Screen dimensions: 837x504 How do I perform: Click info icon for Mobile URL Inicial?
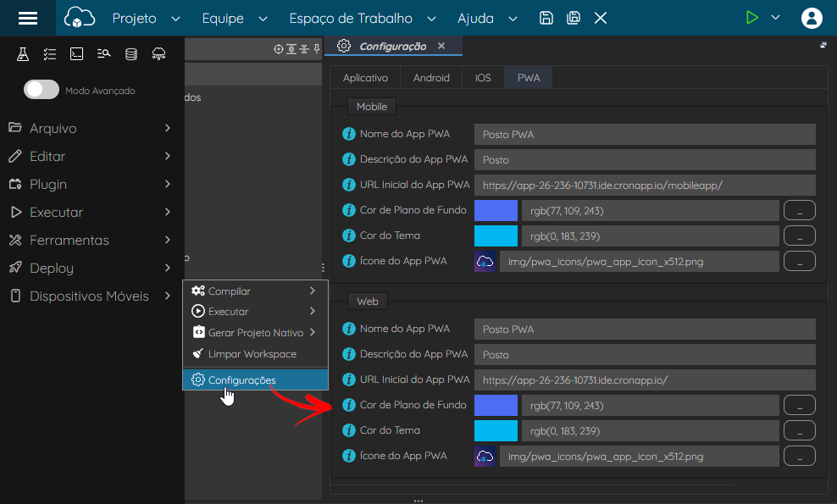click(348, 185)
